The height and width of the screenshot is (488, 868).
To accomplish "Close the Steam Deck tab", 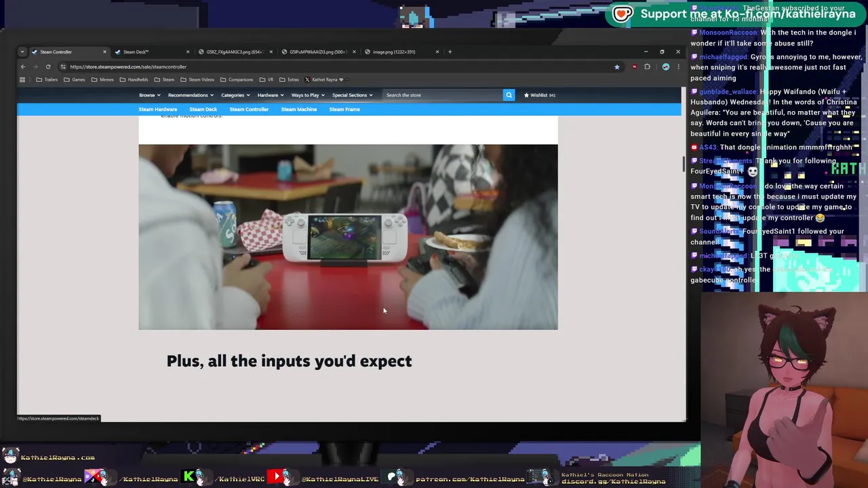I will click(x=188, y=52).
